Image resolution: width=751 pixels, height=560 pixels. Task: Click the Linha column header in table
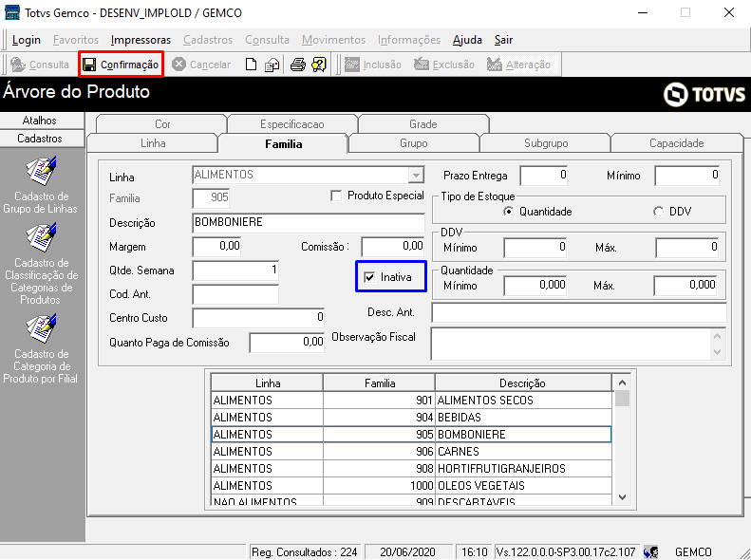(267, 383)
